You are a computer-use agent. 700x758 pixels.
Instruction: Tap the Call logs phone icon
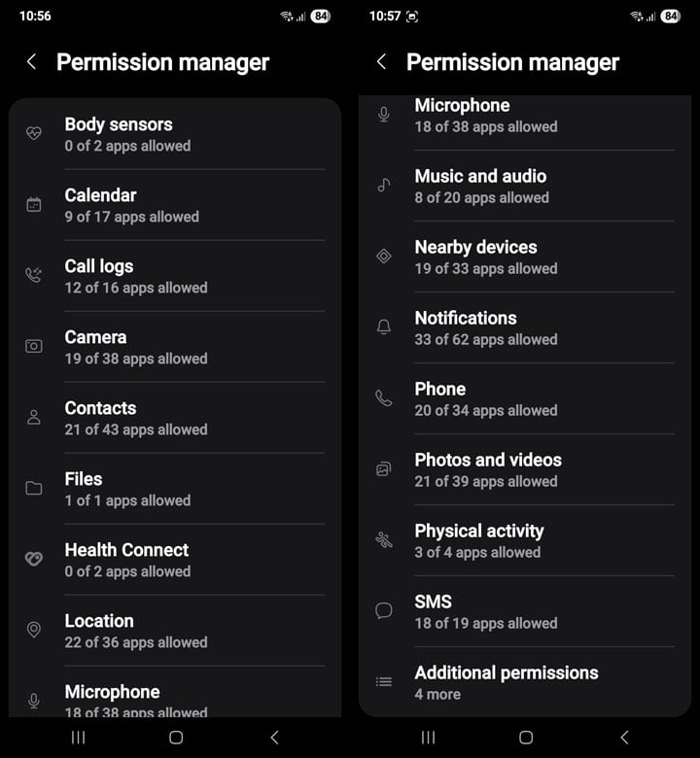click(34, 276)
